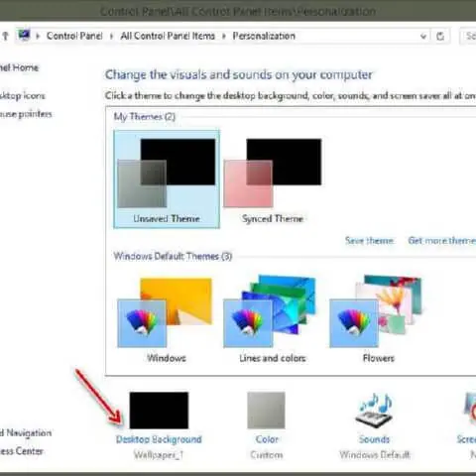The height and width of the screenshot is (476, 476).
Task: Open the Get more themes link
Action: 442,241
